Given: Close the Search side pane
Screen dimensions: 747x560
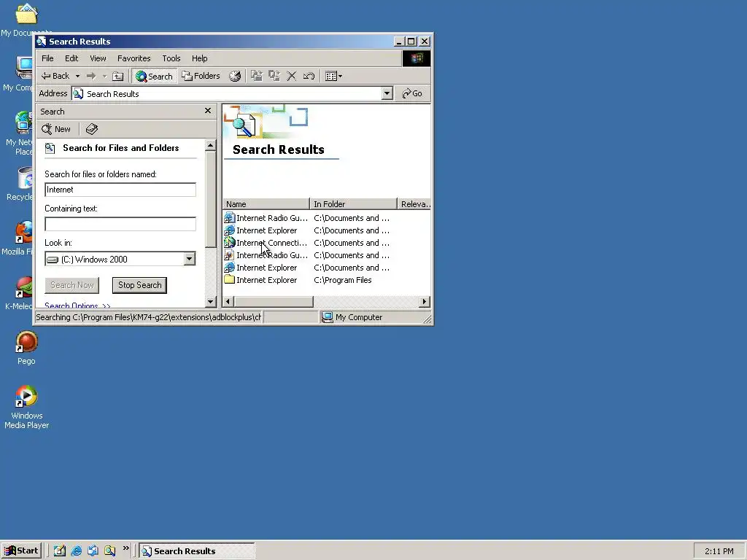Looking at the screenshot, I should point(208,111).
